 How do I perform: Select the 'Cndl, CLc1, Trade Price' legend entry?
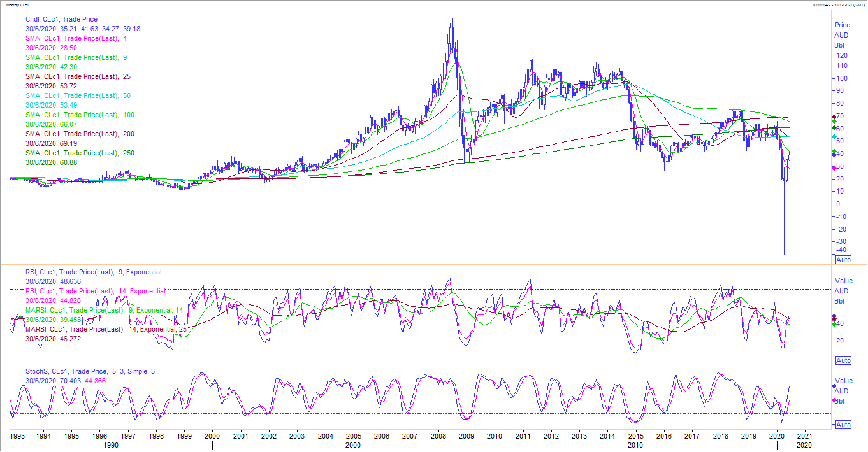[62, 19]
